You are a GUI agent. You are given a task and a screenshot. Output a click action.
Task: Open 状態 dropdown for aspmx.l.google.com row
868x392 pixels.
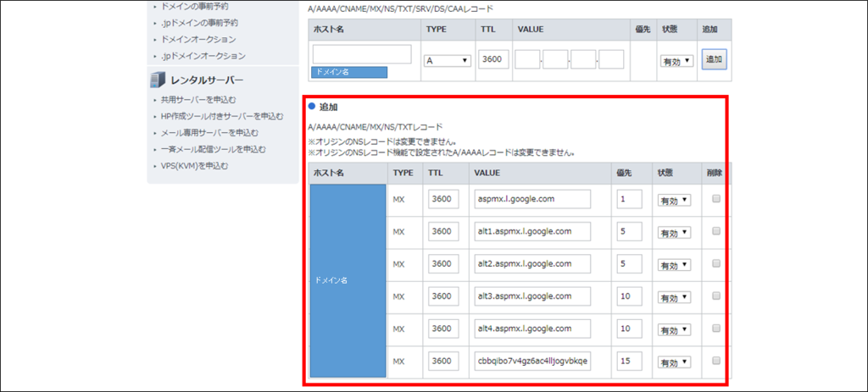674,200
